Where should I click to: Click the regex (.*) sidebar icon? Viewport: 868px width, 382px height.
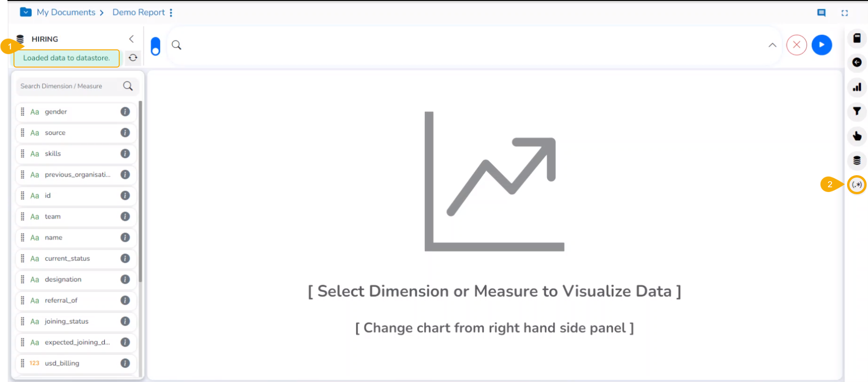(857, 185)
